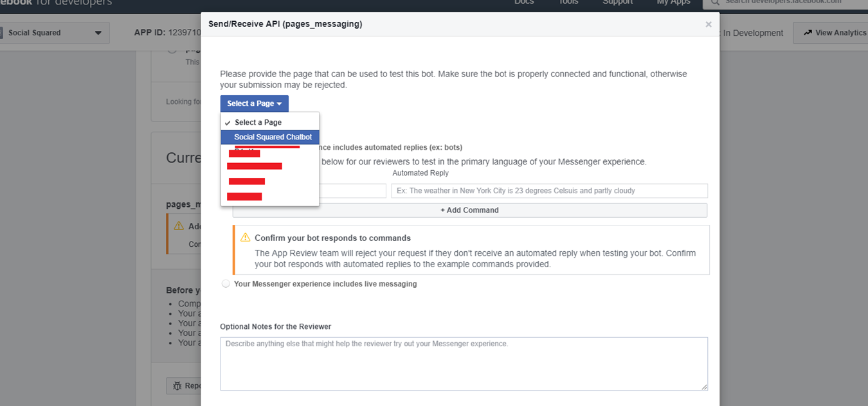The image size is (868, 406).
Task: Select the live messaging radio button
Action: tap(226, 284)
